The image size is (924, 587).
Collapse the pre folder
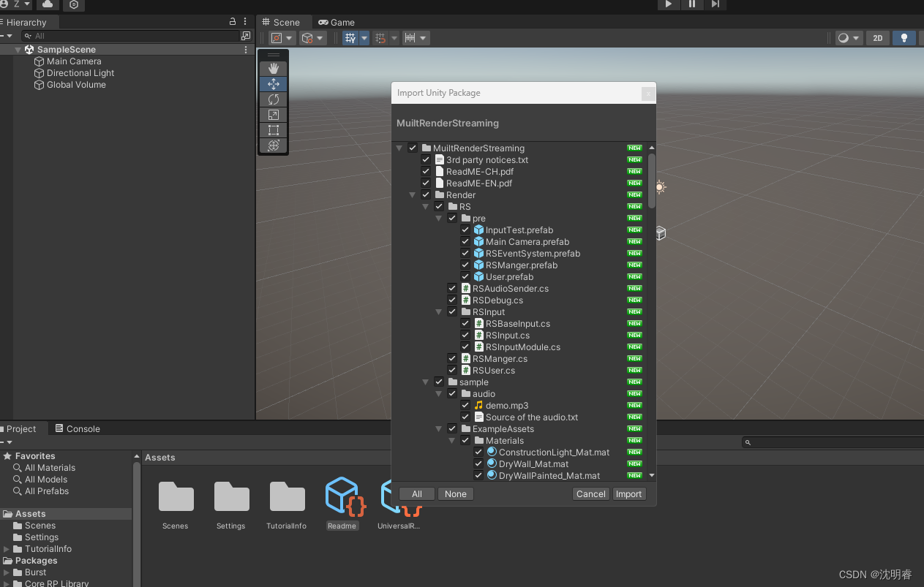439,219
